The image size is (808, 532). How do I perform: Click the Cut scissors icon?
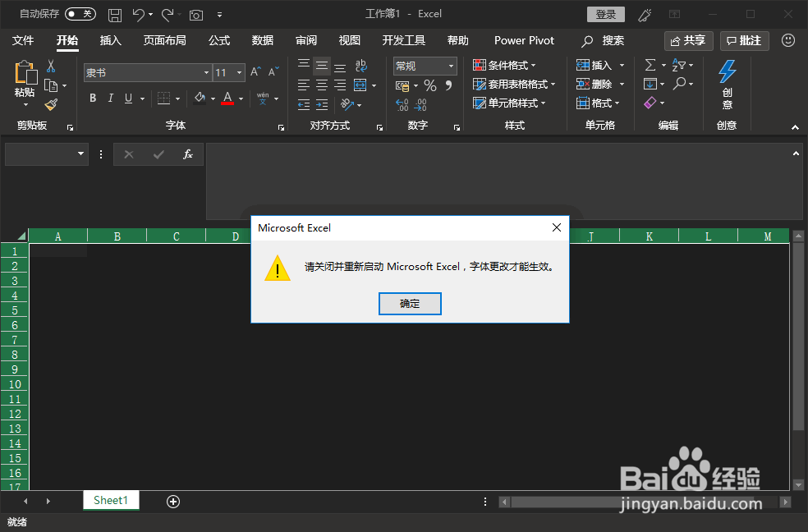51,66
